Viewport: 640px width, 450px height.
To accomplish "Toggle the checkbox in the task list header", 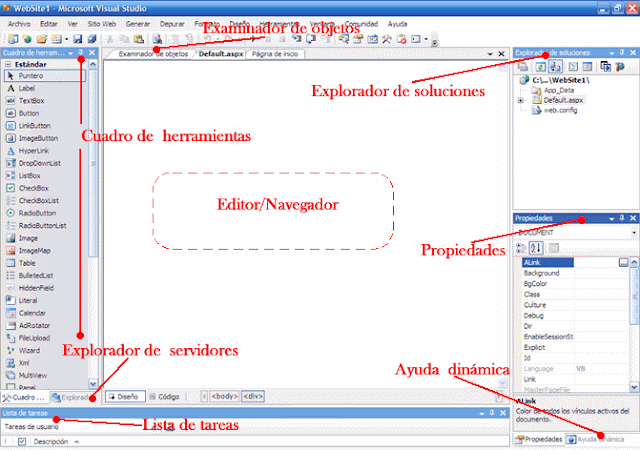I will (x=22, y=441).
